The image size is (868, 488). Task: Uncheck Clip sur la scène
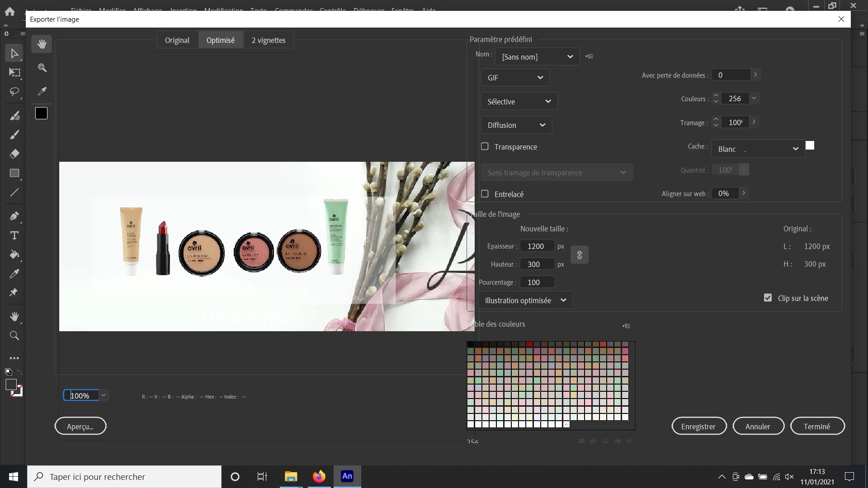[768, 298]
